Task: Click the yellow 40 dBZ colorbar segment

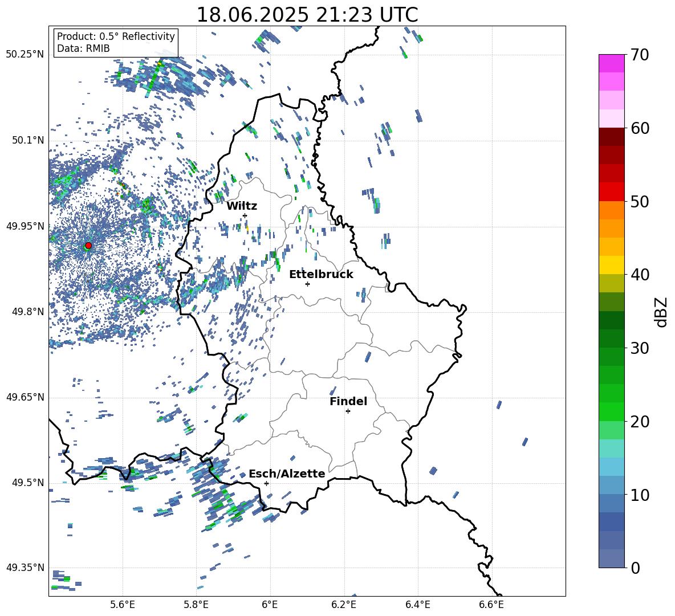Action: click(x=611, y=265)
